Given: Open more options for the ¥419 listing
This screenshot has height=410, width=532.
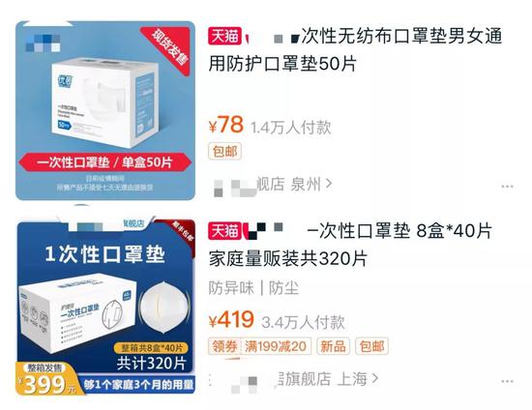Looking at the screenshot, I should click(507, 382).
